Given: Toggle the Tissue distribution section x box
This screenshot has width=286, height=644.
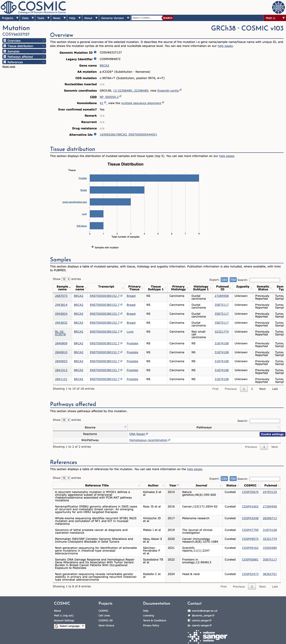Looking at the screenshot, I should click(5, 46).
